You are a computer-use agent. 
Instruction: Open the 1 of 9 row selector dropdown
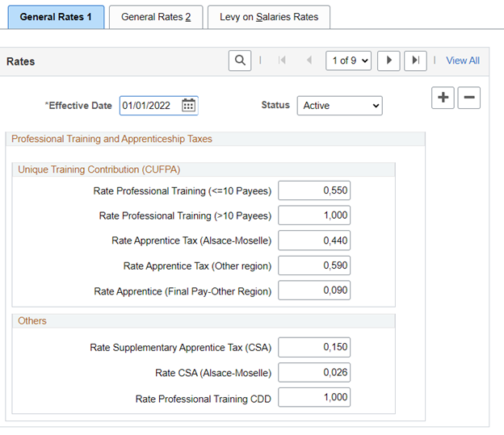point(348,61)
